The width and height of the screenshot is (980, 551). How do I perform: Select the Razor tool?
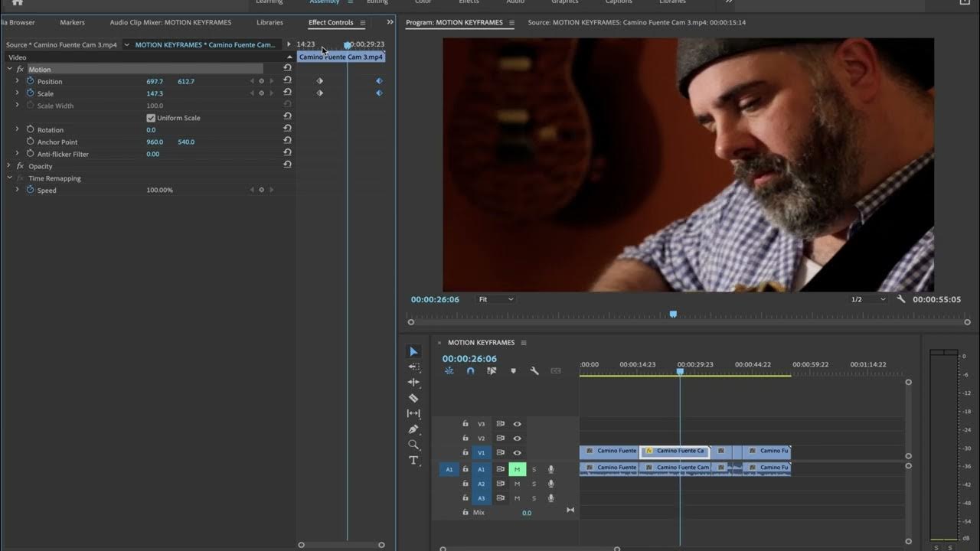click(x=413, y=398)
